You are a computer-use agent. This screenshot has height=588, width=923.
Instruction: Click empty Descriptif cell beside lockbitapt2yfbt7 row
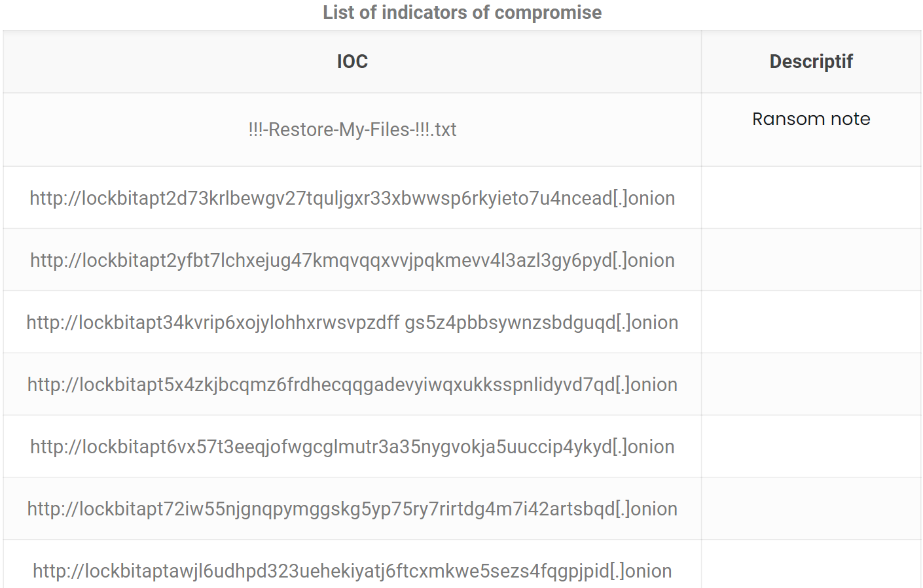[x=811, y=260]
